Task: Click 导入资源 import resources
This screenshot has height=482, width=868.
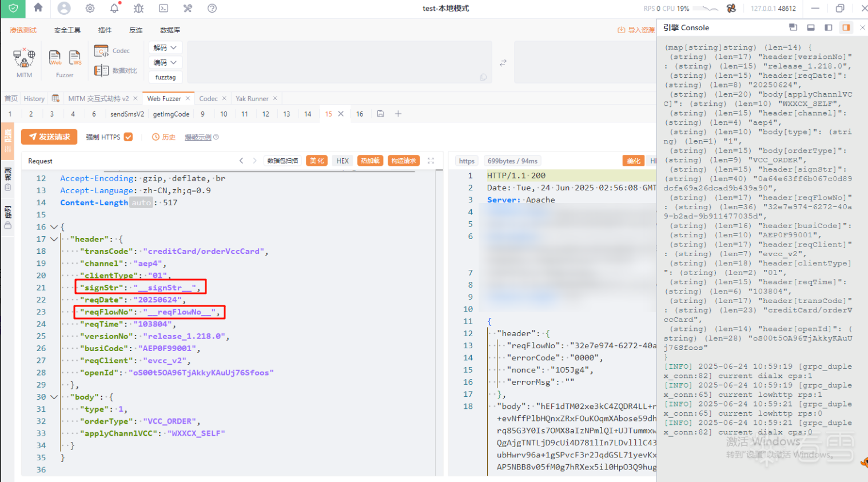Action: [636, 30]
